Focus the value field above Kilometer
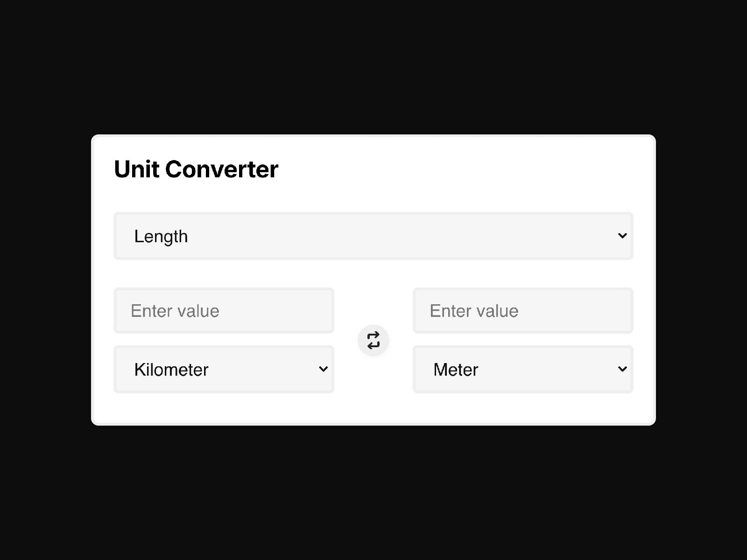This screenshot has width=747, height=560. click(224, 311)
